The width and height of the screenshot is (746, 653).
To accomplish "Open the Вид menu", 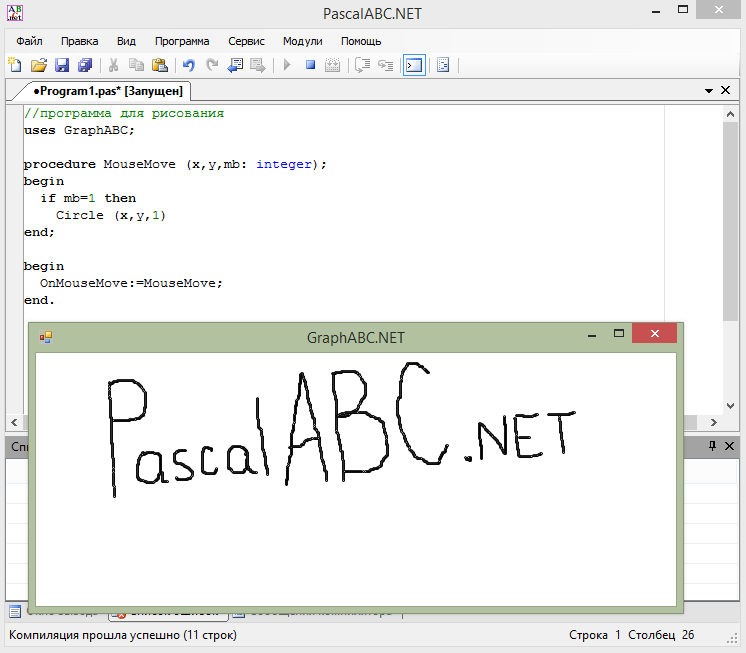I will coord(126,41).
